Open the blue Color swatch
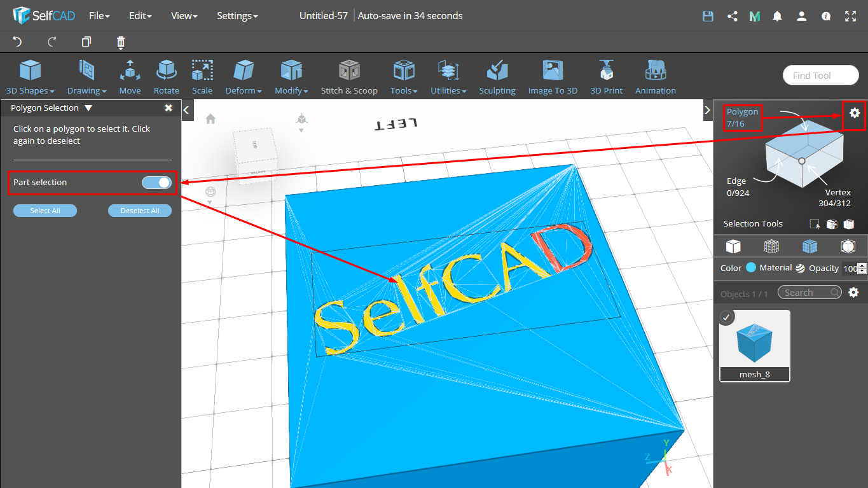 tap(751, 267)
